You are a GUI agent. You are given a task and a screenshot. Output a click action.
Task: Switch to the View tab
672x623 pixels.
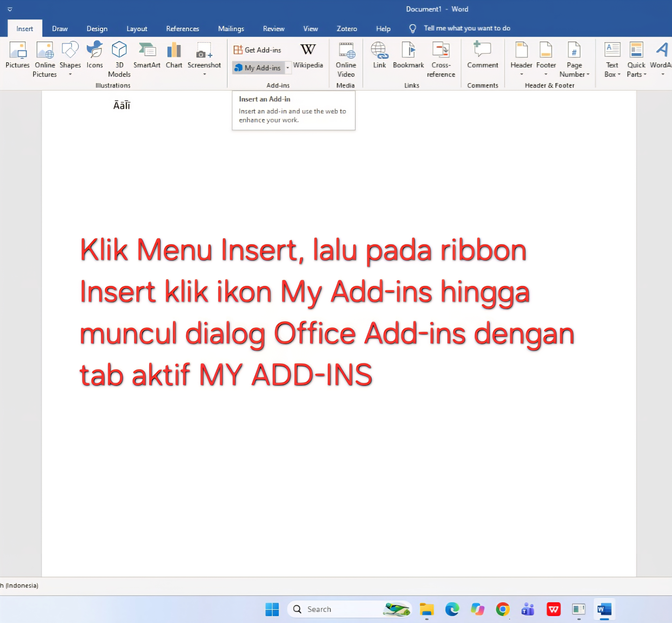click(x=310, y=29)
